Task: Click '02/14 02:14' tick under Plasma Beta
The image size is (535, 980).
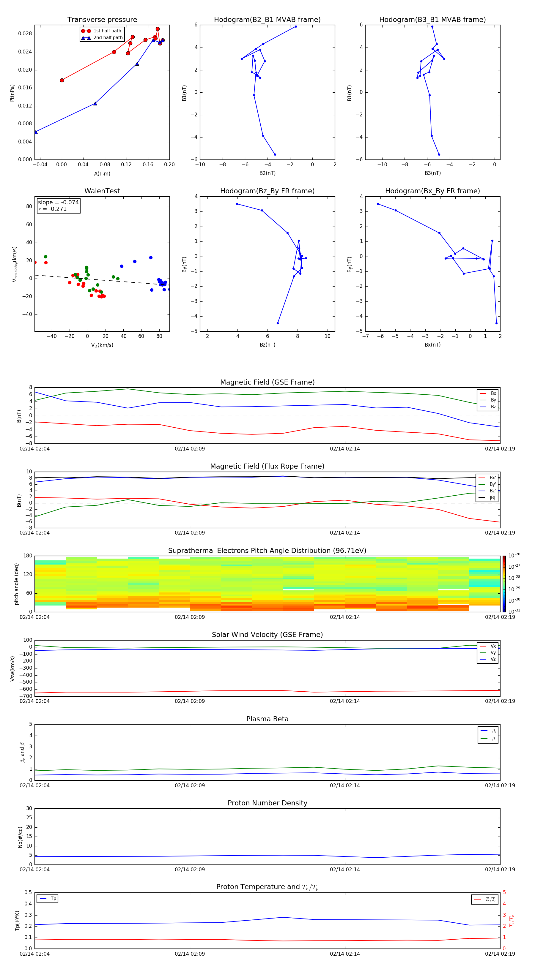Action: (344, 785)
